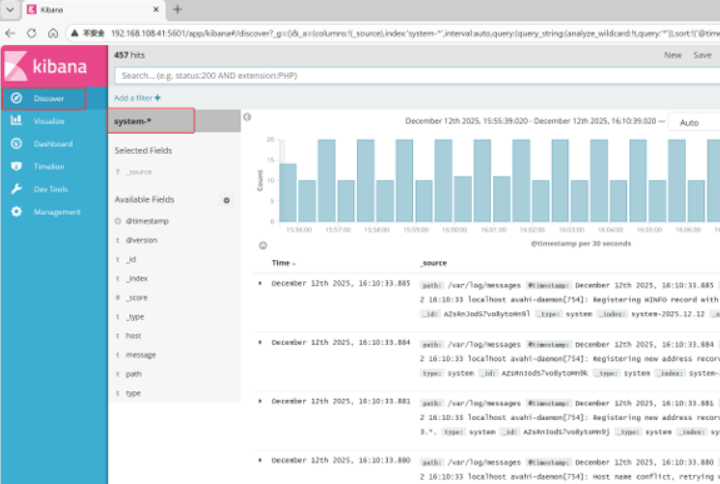Viewport: 720px width, 484px height.
Task: Click the Timelion shield icon
Action: [17, 166]
